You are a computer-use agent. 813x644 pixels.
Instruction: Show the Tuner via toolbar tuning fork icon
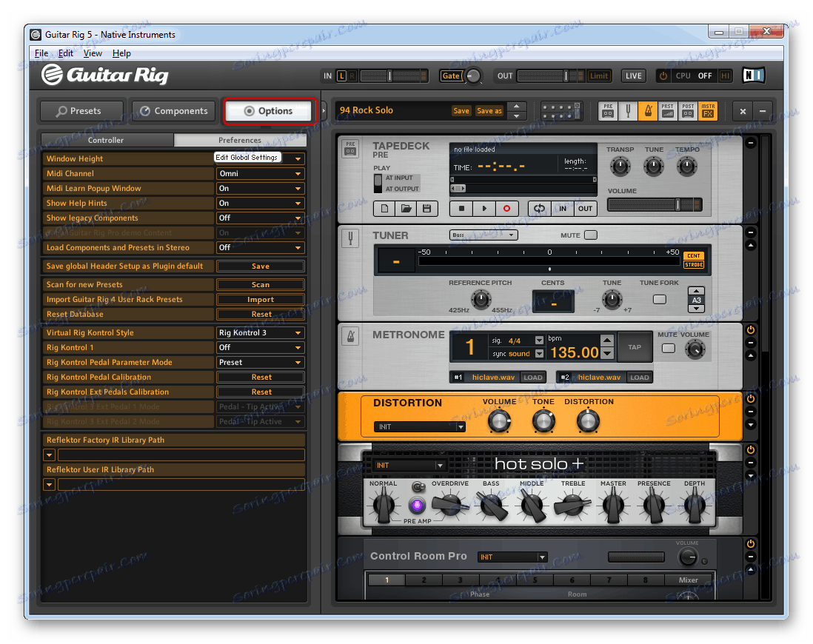628,110
